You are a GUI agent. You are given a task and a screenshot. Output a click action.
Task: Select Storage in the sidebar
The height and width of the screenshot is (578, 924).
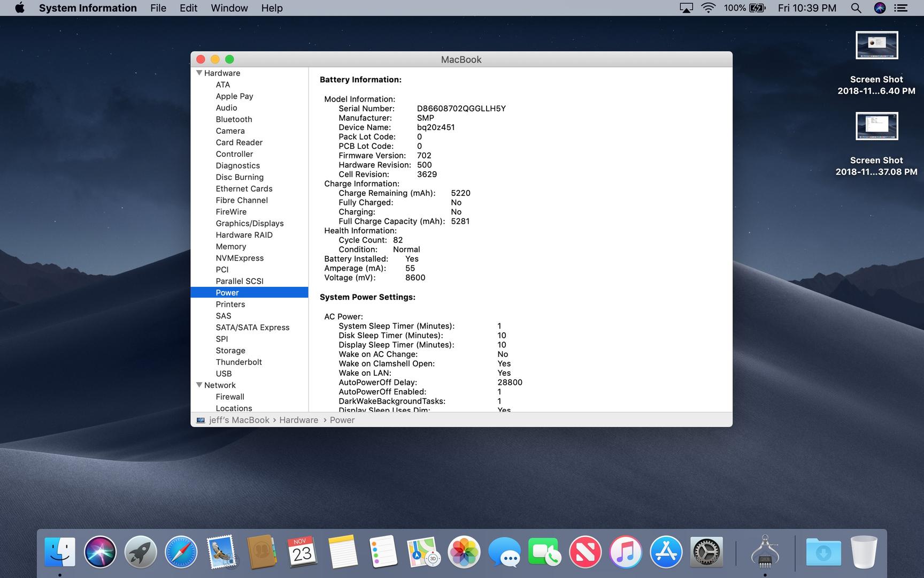click(230, 351)
